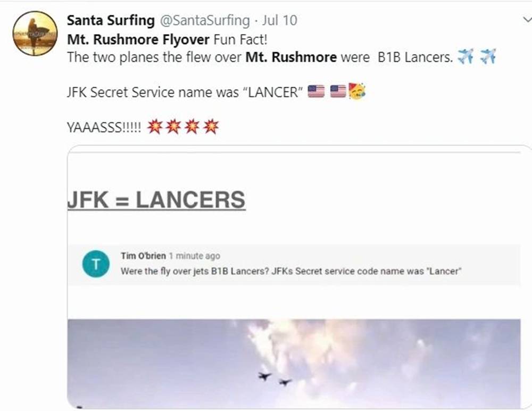Click the first explosion emoji after YAAASSS
Screen dimensions: 532x411
[154, 127]
